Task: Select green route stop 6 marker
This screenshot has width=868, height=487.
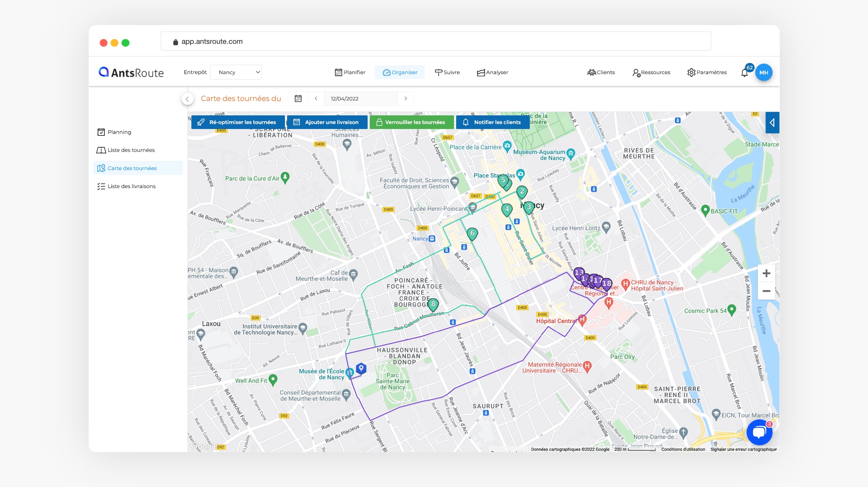Action: pyautogui.click(x=472, y=234)
